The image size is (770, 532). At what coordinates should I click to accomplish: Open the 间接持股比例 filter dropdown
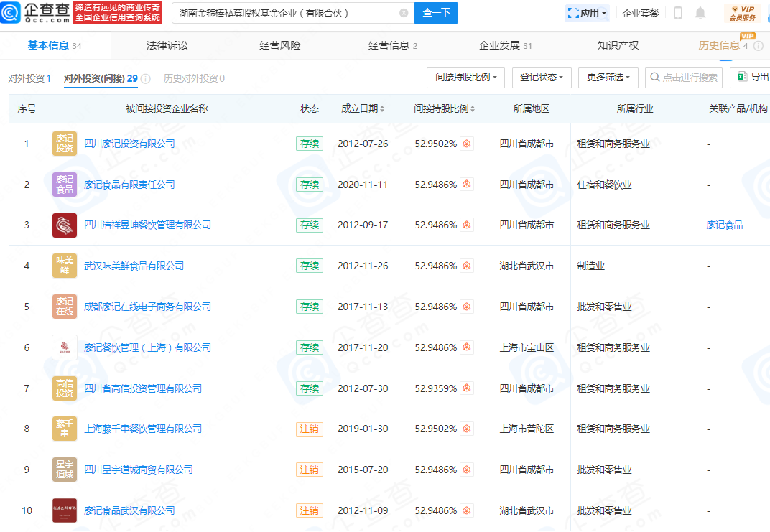tap(465, 78)
